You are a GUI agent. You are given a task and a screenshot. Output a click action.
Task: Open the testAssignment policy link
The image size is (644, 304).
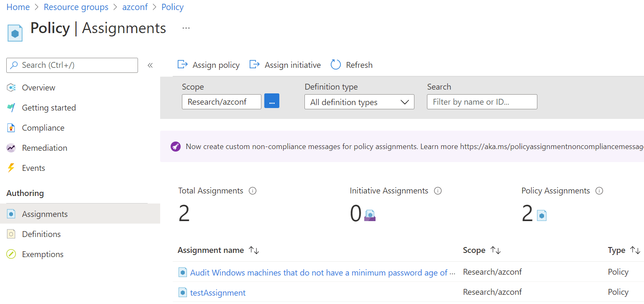pos(217,292)
